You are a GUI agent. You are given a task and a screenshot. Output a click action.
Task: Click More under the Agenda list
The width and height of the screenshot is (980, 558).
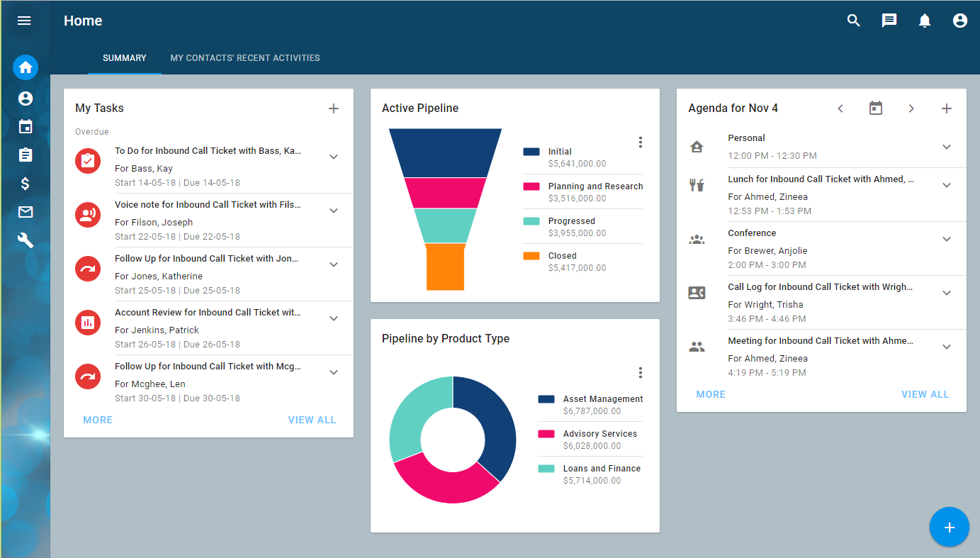pos(711,394)
